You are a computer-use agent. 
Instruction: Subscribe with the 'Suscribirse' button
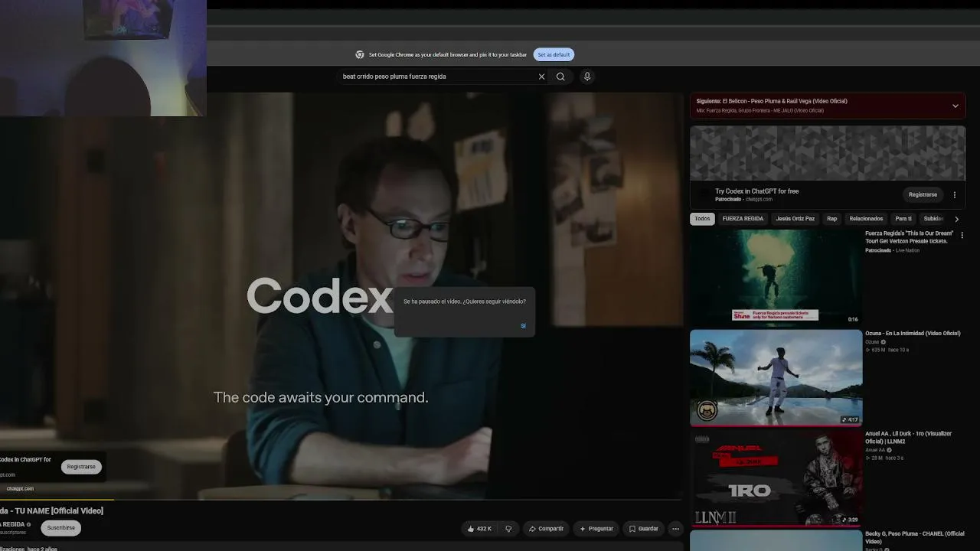tap(61, 528)
